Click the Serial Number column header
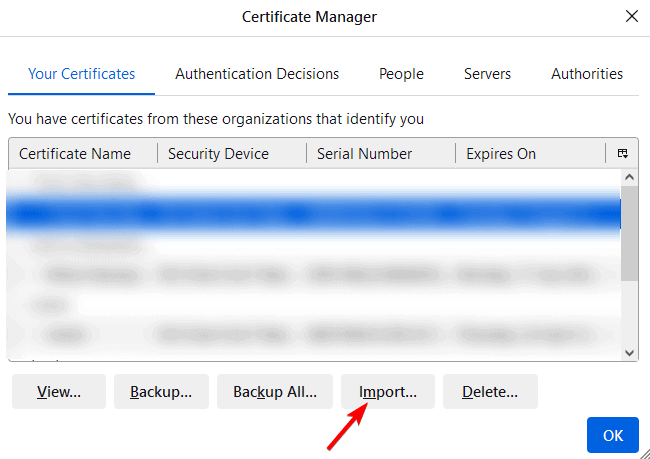 [x=364, y=154]
